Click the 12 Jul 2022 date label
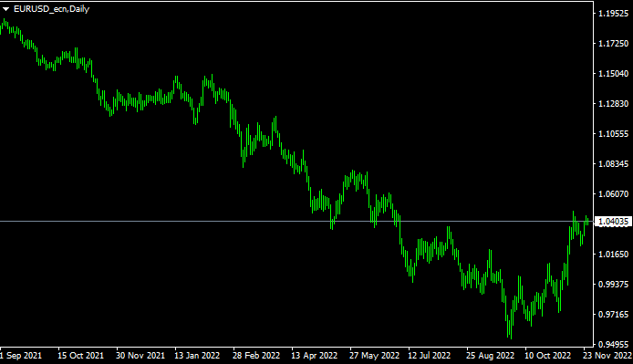The height and width of the screenshot is (364, 633). [429, 356]
